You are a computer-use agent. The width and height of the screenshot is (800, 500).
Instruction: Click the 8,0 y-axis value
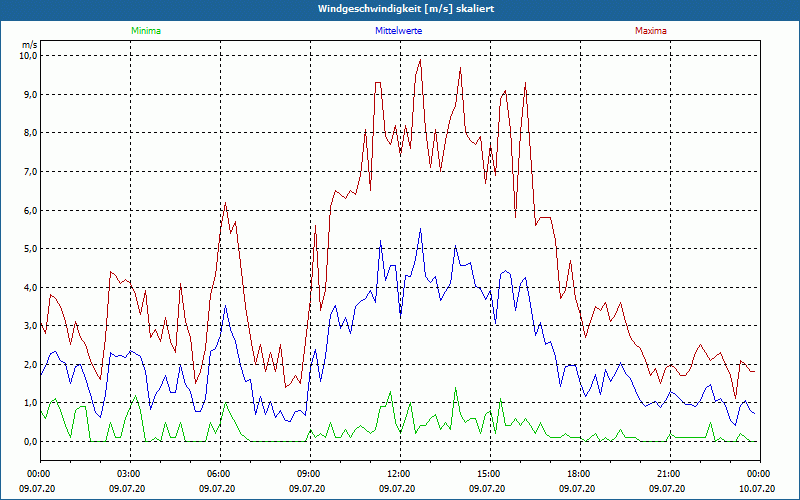tap(31, 133)
